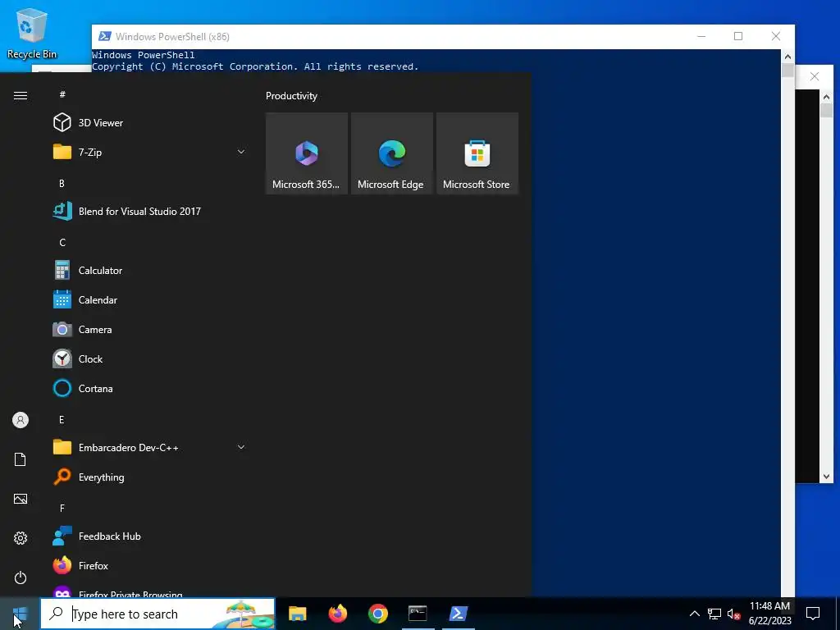
Task: Open Google Chrome from the taskbar
Action: (x=377, y=614)
